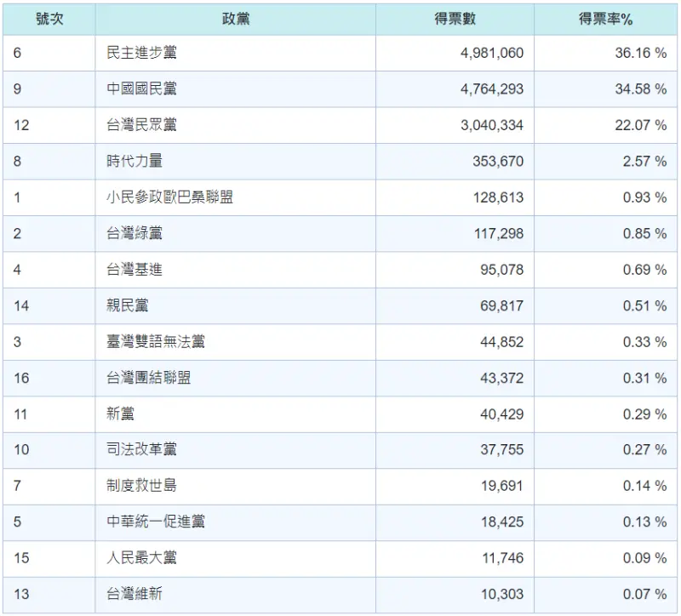The height and width of the screenshot is (616, 681).
Task: Select the party name 時代力量
Action: click(x=134, y=161)
